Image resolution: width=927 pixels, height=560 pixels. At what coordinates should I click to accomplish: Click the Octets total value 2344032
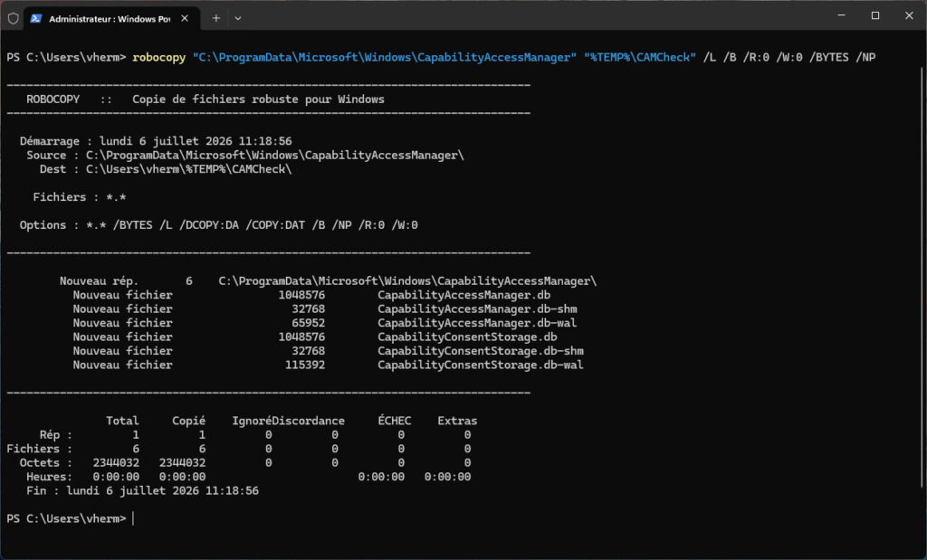point(116,462)
